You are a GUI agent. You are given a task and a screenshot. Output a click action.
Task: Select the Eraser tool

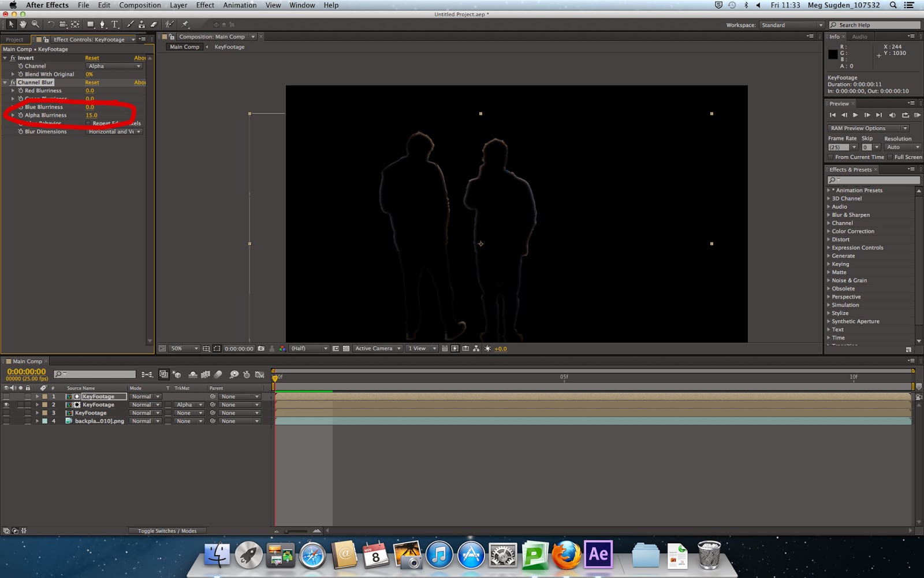coord(154,24)
